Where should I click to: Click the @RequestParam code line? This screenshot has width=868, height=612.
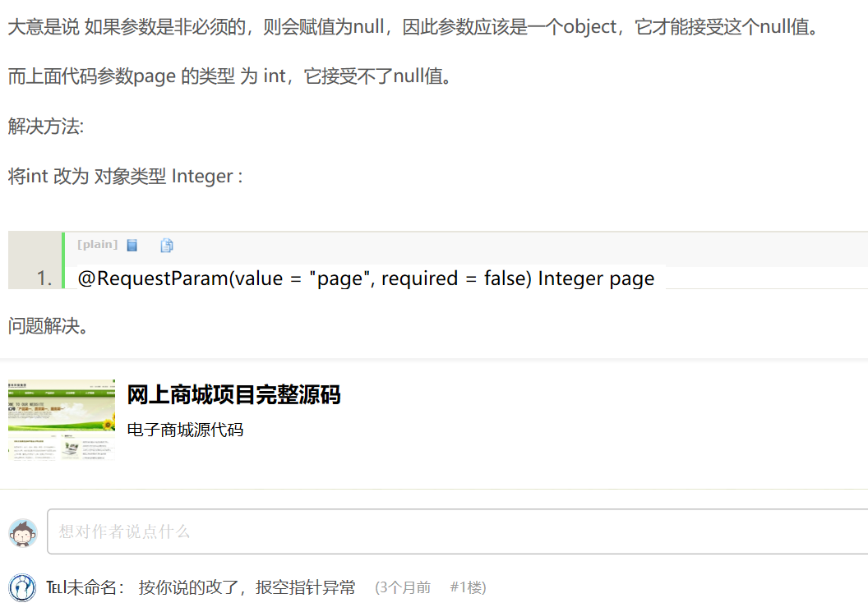(x=366, y=278)
